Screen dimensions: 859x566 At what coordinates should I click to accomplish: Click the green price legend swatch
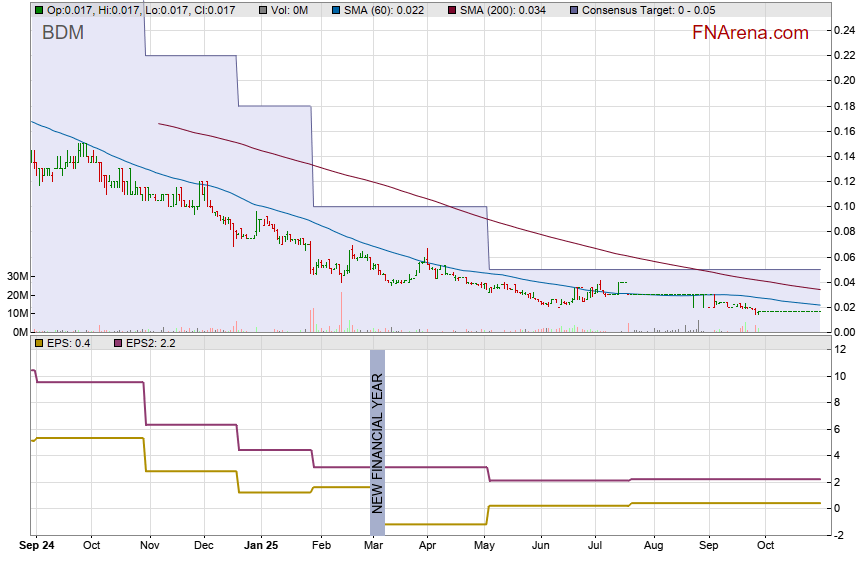[39, 10]
